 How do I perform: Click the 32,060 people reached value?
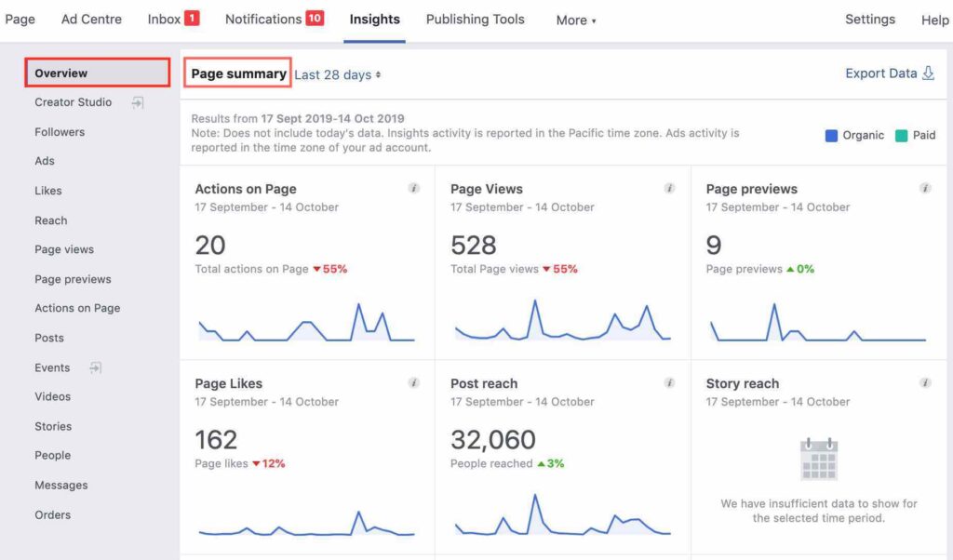pos(493,440)
